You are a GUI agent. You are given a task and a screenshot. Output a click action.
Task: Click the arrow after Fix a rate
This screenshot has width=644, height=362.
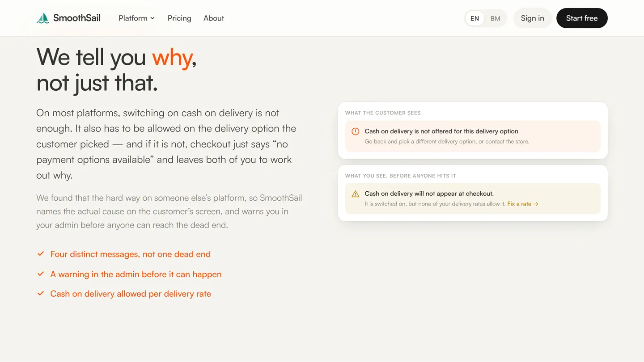pos(536,204)
